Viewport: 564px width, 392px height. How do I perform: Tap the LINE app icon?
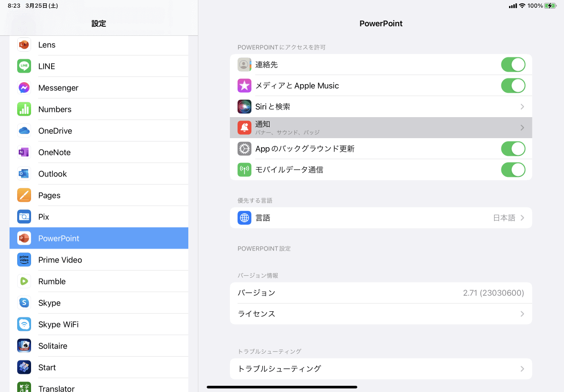point(24,66)
